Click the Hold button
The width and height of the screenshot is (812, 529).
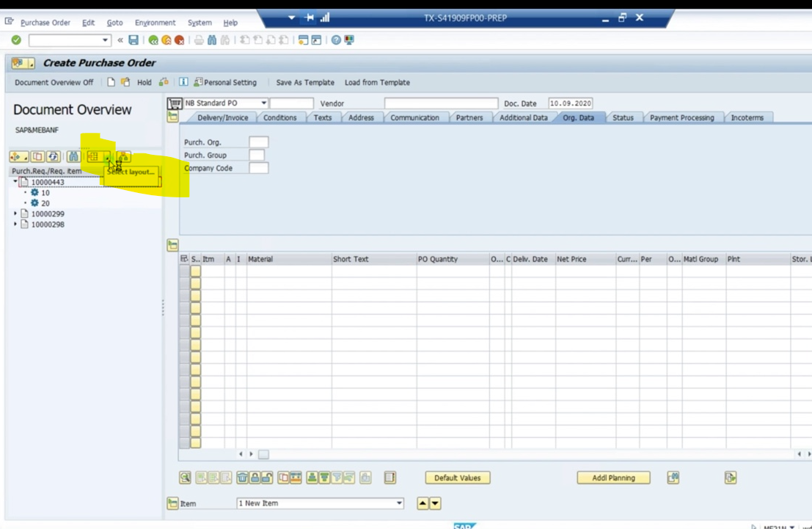144,82
